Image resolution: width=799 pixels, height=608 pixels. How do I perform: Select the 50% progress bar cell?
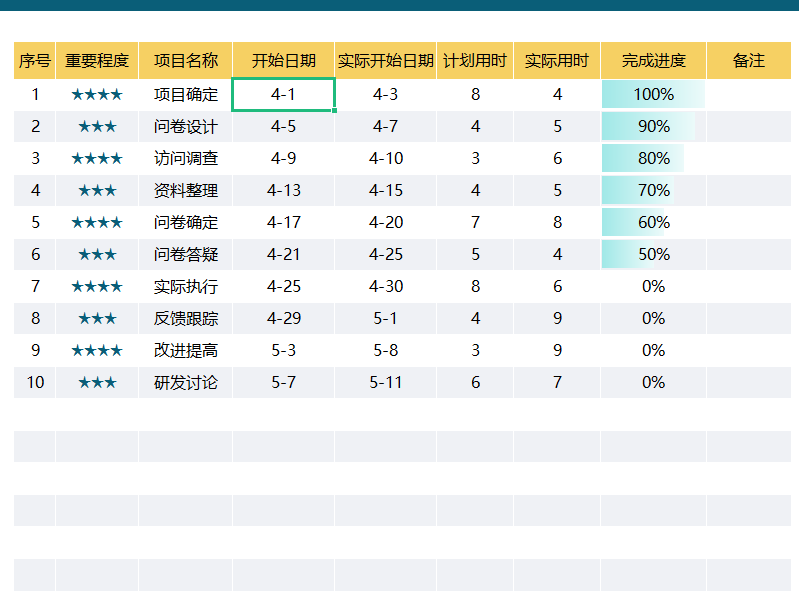pyautogui.click(x=653, y=254)
